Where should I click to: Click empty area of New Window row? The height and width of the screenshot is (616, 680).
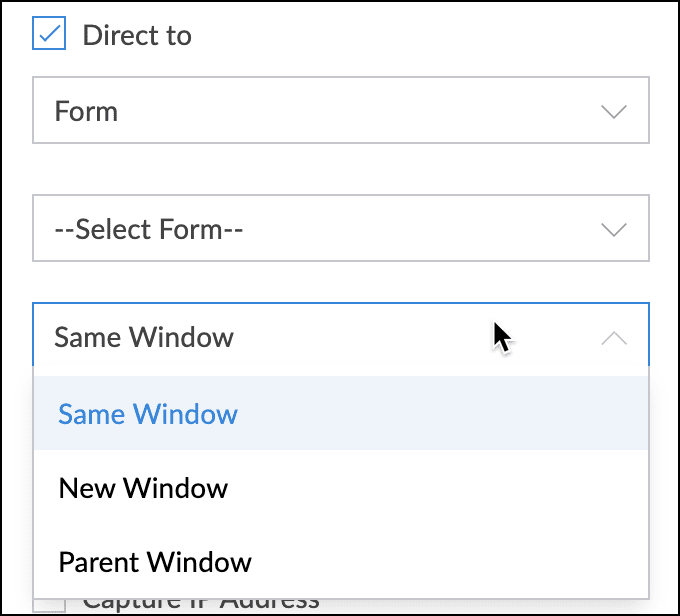450,488
